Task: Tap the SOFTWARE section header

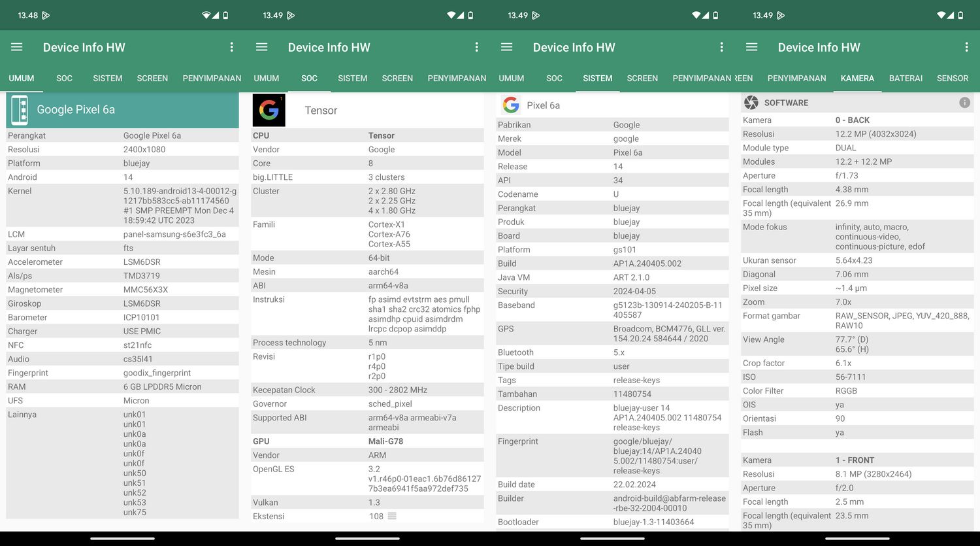Action: click(856, 103)
